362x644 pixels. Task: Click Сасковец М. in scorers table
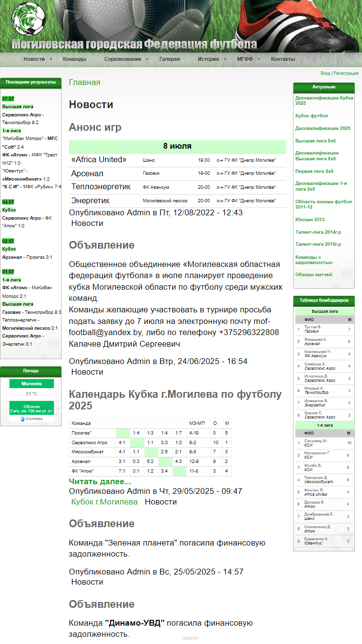point(315,440)
